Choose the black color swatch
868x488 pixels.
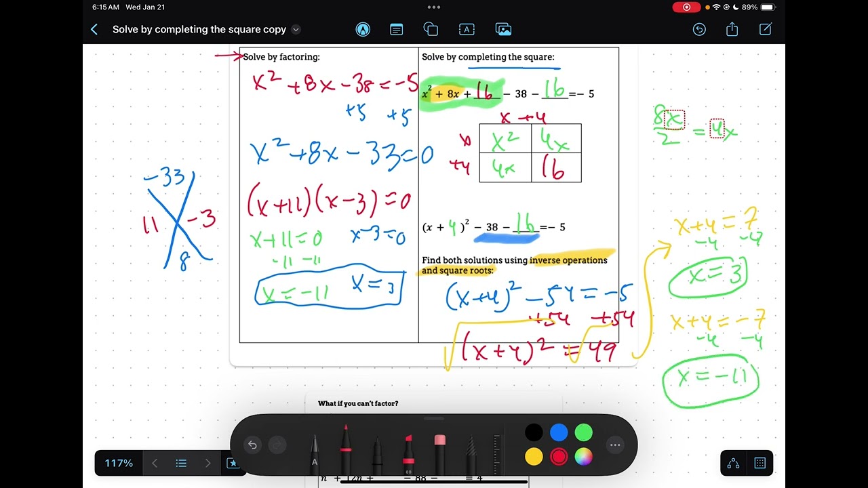point(534,432)
